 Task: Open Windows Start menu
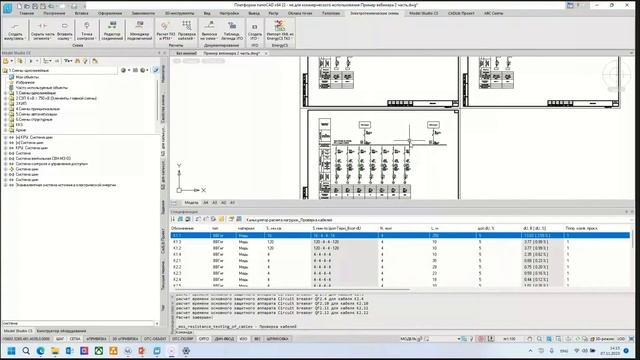[11, 351]
